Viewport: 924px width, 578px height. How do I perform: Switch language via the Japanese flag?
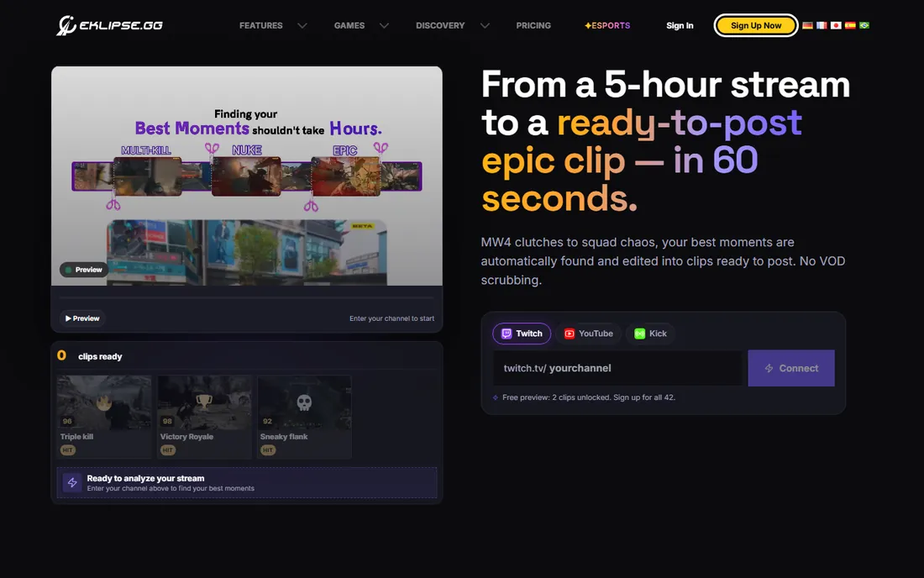point(836,25)
